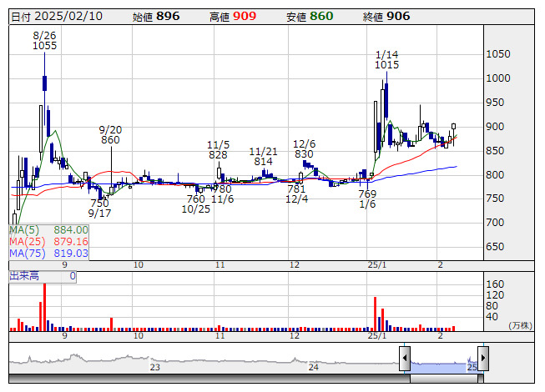Click the 781 12/4 low label

296,193
